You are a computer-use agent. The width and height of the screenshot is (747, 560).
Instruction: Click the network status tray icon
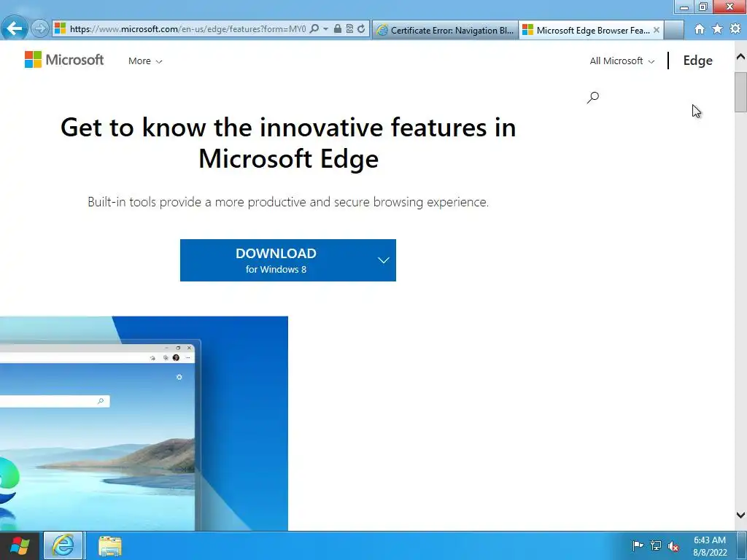point(656,545)
